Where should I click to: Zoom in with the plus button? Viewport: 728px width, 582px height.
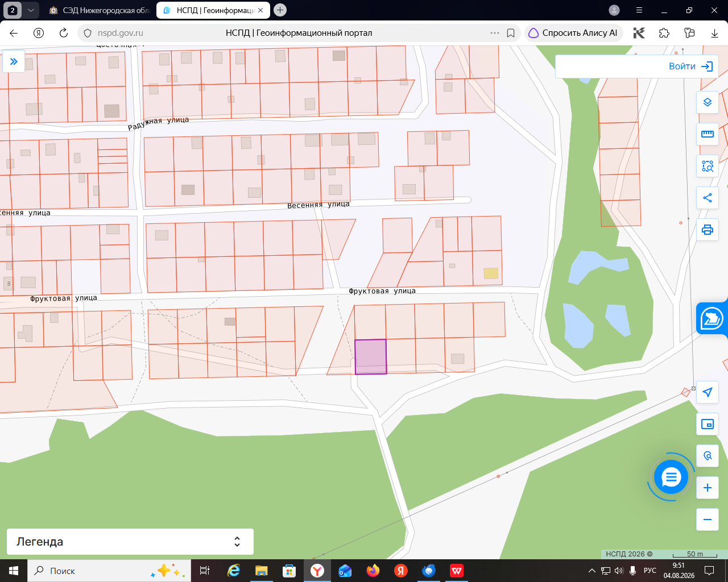coord(708,488)
